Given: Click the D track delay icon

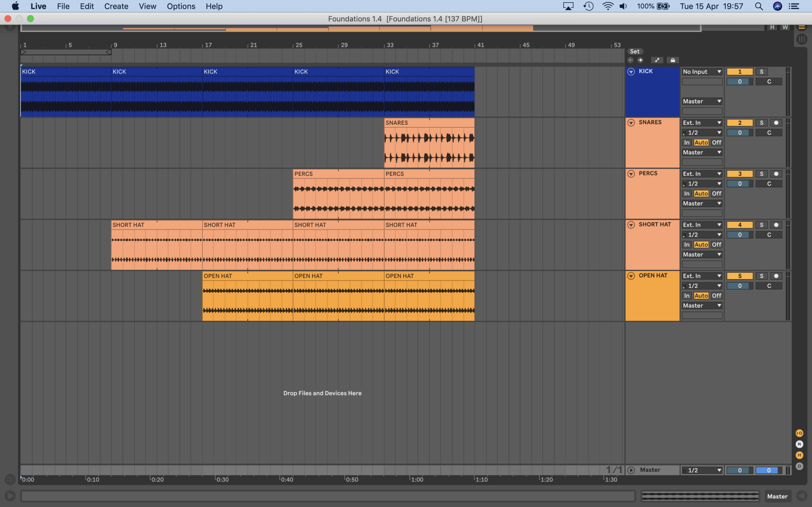Looking at the screenshot, I should (x=799, y=466).
